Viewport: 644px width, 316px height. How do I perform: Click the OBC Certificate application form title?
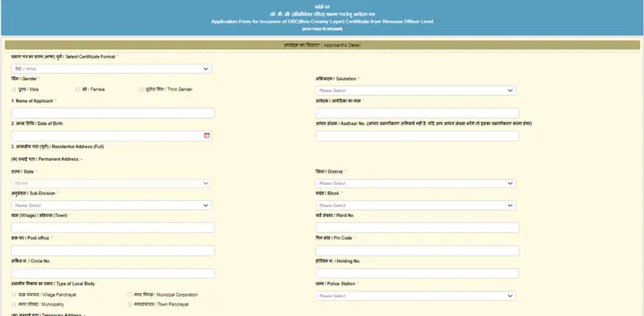tap(322, 22)
